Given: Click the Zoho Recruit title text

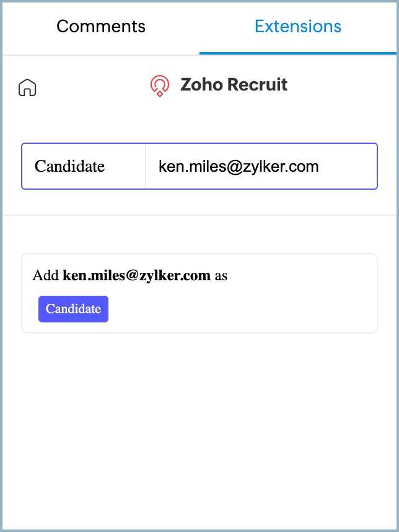Looking at the screenshot, I should 234,85.
